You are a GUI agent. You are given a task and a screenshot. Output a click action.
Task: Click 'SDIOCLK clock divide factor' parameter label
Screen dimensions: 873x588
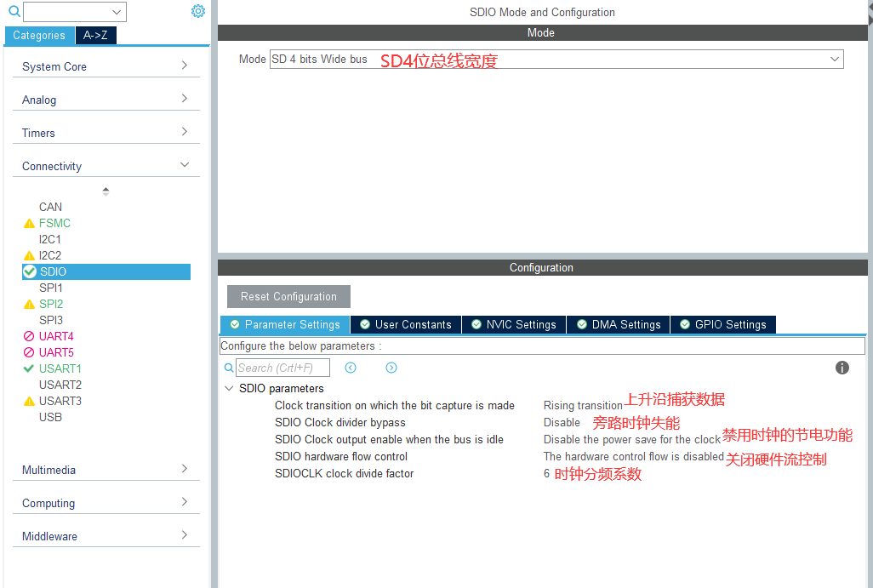point(344,473)
